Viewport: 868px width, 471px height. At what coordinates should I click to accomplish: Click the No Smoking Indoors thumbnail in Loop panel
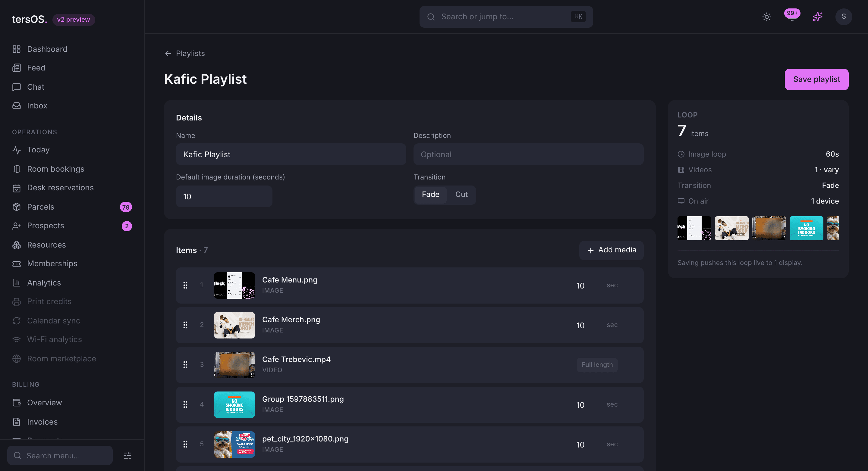[806, 228]
